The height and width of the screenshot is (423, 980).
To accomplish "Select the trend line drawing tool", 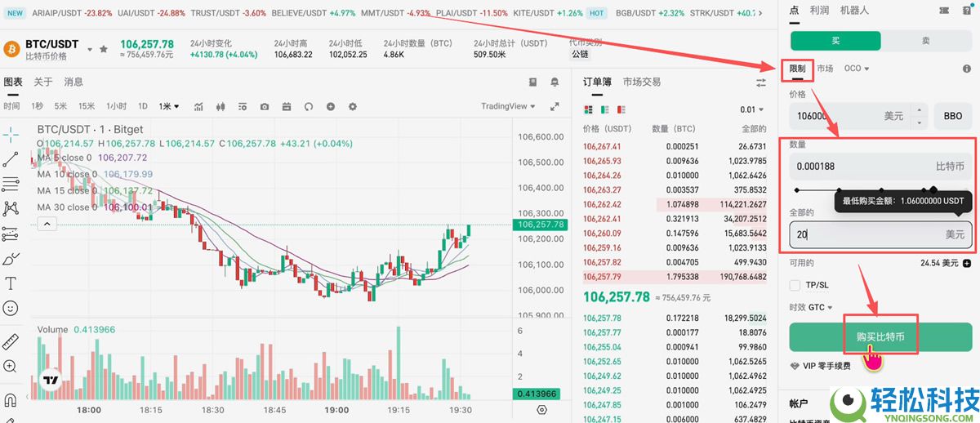I will (x=11, y=158).
